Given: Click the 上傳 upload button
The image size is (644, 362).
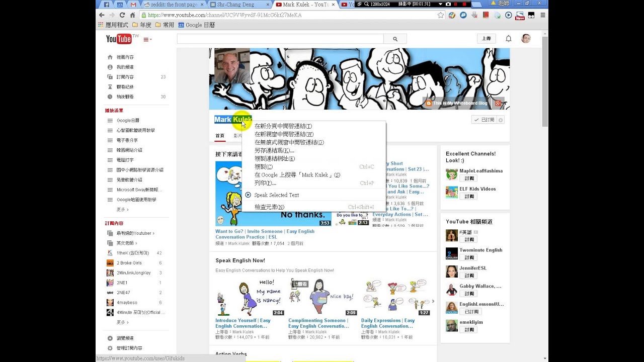Looking at the screenshot, I should coord(486,39).
